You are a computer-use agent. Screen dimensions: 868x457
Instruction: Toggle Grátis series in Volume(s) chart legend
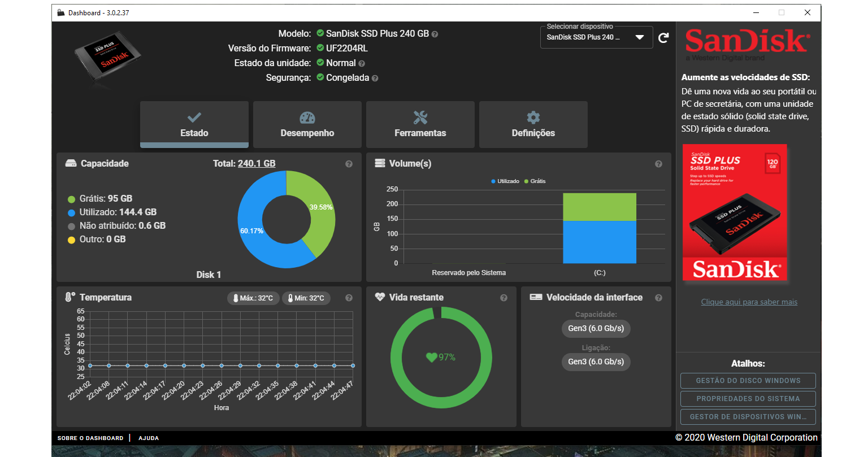pyautogui.click(x=535, y=181)
